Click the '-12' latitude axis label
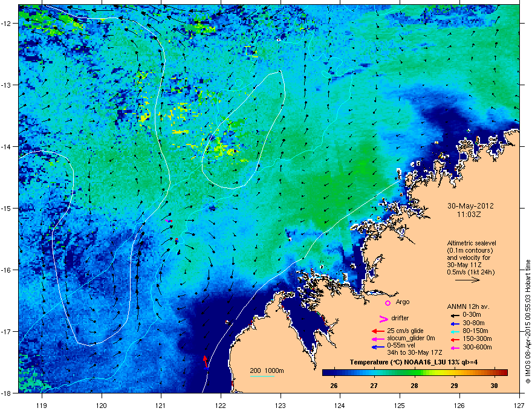This screenshot has height=411, width=532. click(x=6, y=24)
